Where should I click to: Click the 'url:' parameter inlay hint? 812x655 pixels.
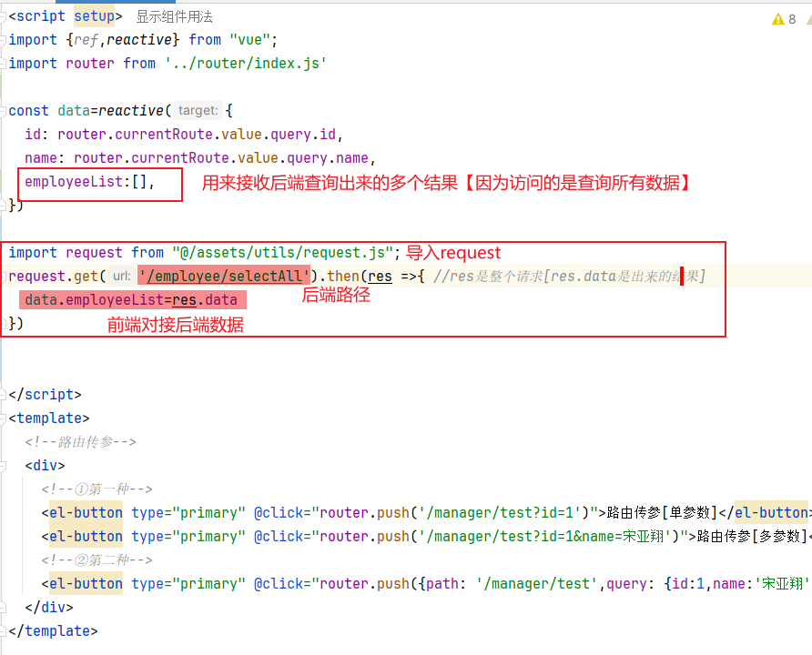(122, 277)
